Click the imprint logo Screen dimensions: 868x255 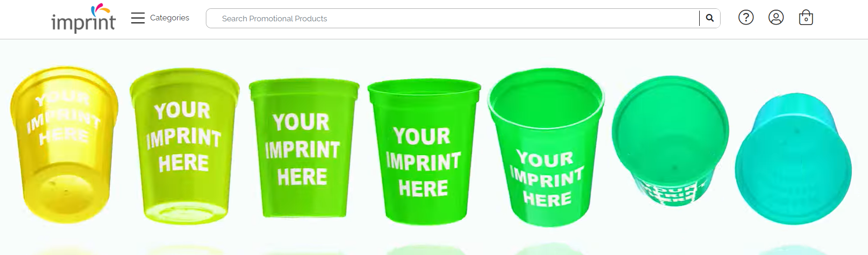83,19
